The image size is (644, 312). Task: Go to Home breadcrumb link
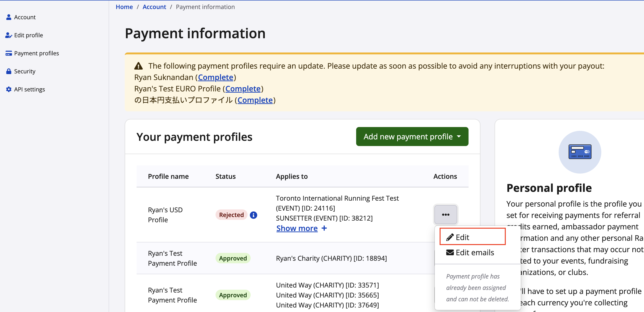[124, 7]
